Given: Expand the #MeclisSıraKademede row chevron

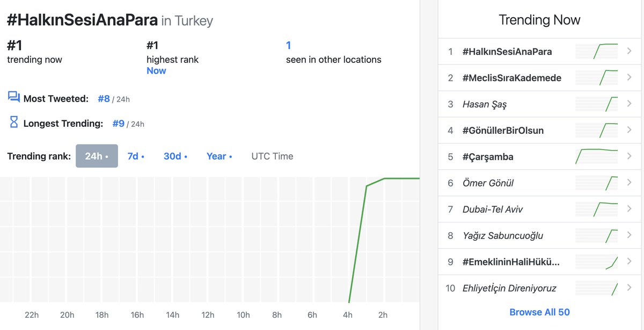Looking at the screenshot, I should tap(630, 77).
